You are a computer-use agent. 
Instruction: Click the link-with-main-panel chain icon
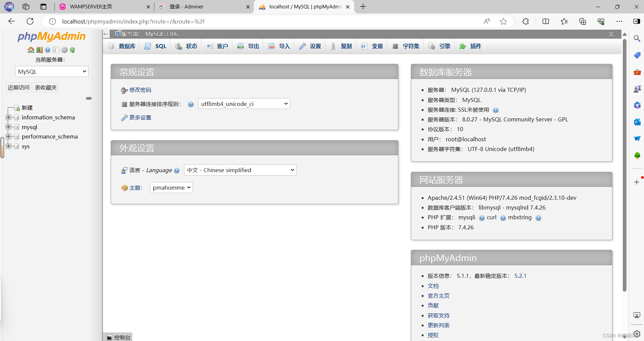(x=89, y=98)
